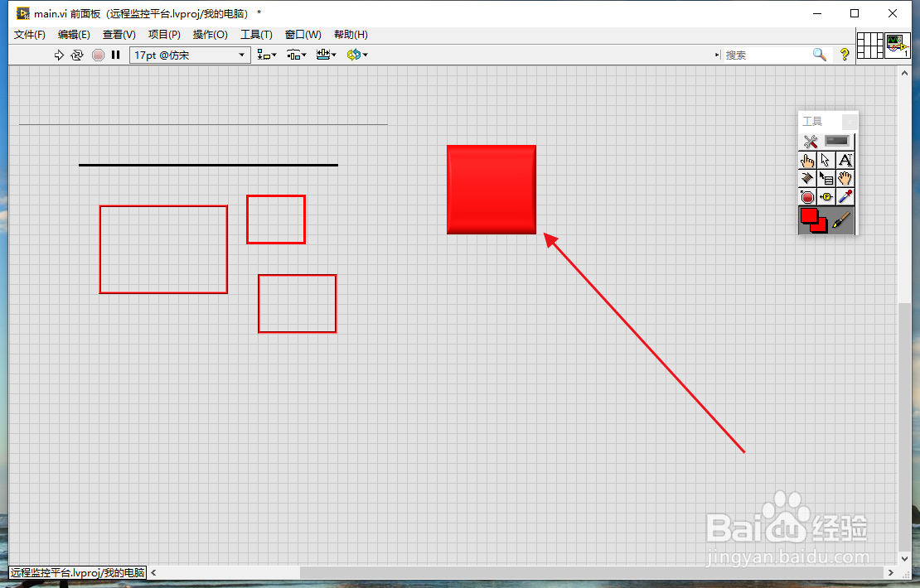
Task: Click the red foreground color swatch
Action: (x=809, y=216)
